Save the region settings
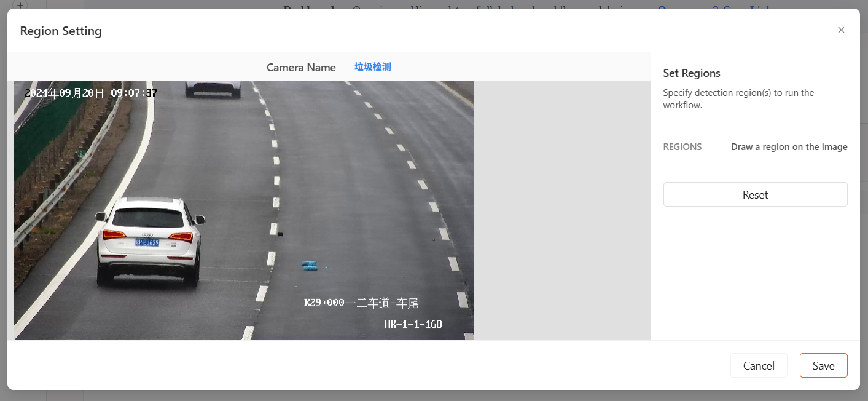Screen dimensions: 868x401 823,365
